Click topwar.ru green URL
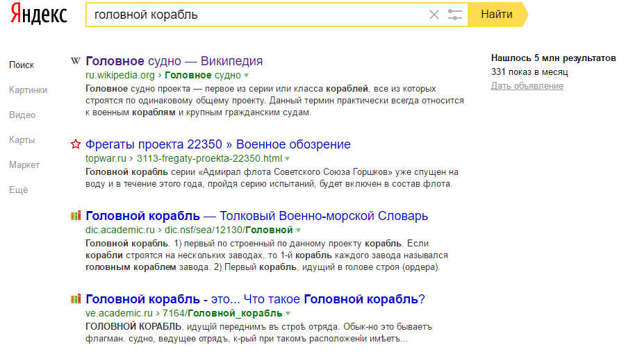644x354 pixels. [x=106, y=158]
